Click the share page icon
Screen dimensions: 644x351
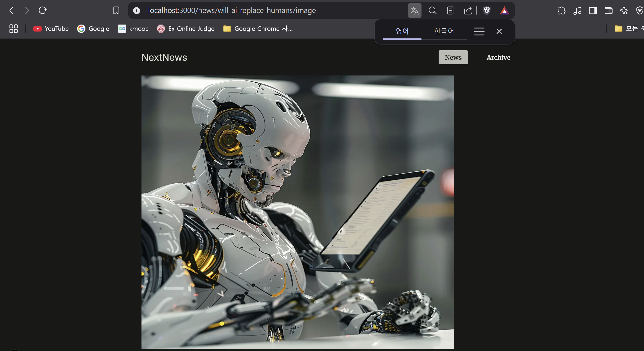tap(468, 10)
